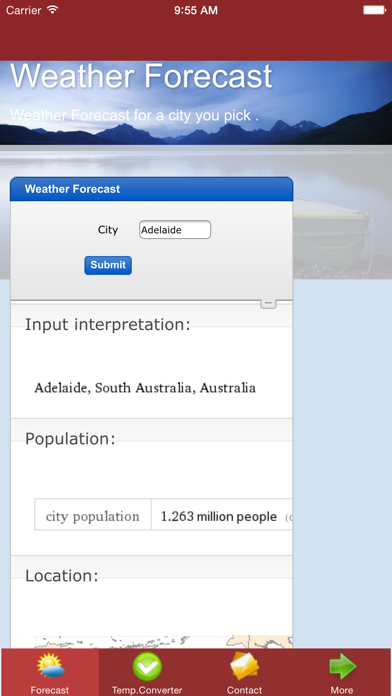
Task: Click the City input field containing Adelaide
Action: [x=175, y=230]
